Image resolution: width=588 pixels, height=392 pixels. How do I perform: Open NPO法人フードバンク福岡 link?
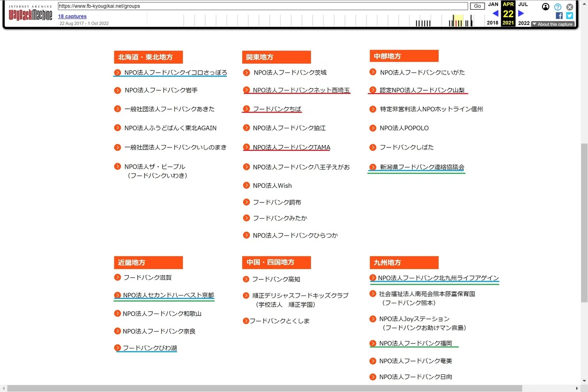(x=416, y=343)
